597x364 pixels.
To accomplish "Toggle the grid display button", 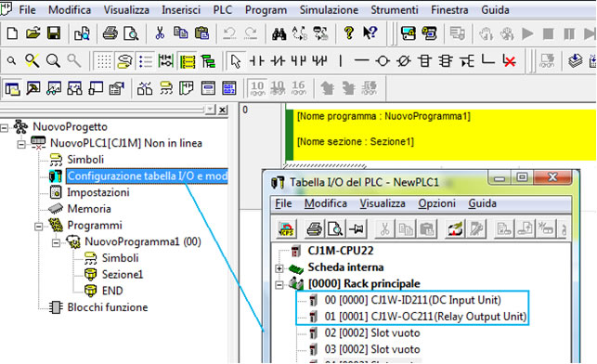I will click(104, 61).
